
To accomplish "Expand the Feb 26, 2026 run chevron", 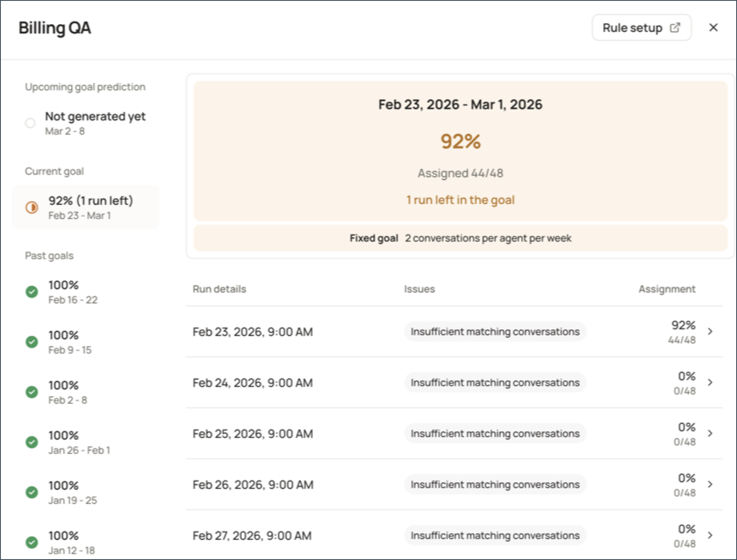I will (x=710, y=484).
